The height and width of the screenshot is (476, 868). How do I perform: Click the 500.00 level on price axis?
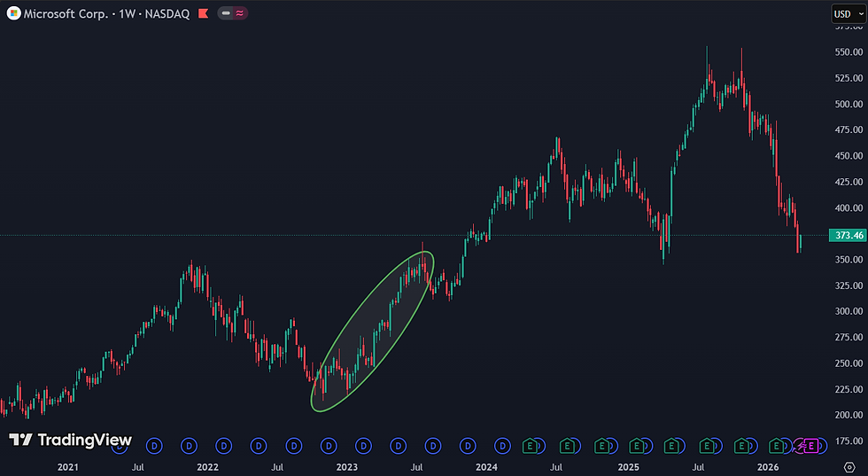pyautogui.click(x=849, y=104)
